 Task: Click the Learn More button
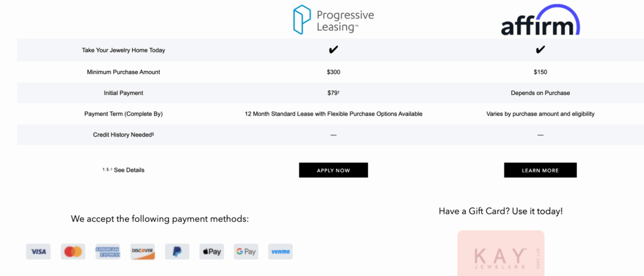(540, 170)
